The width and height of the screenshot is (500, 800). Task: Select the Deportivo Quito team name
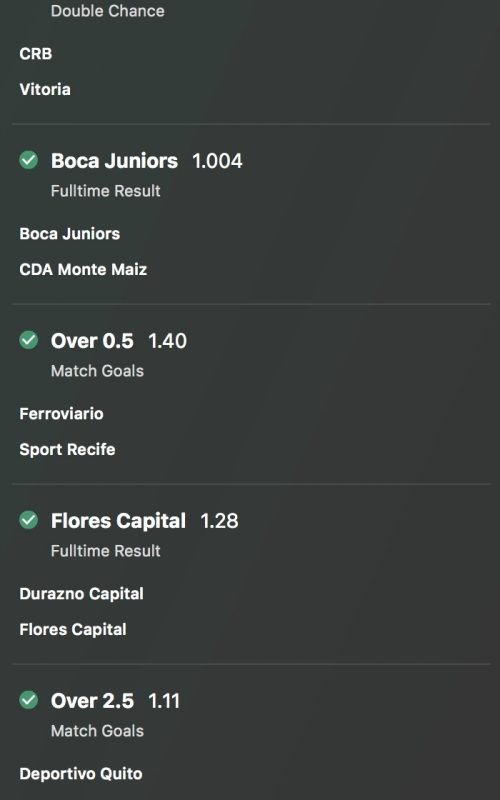point(81,774)
